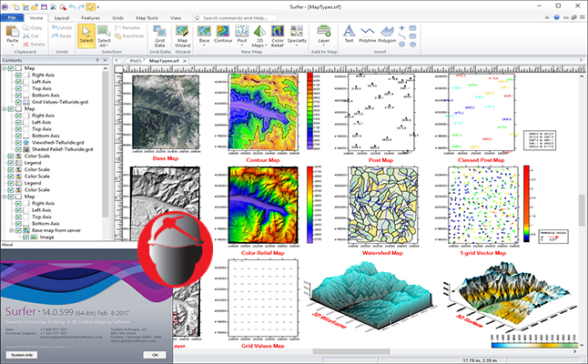Toggle the Image layer checkbox

point(25,237)
